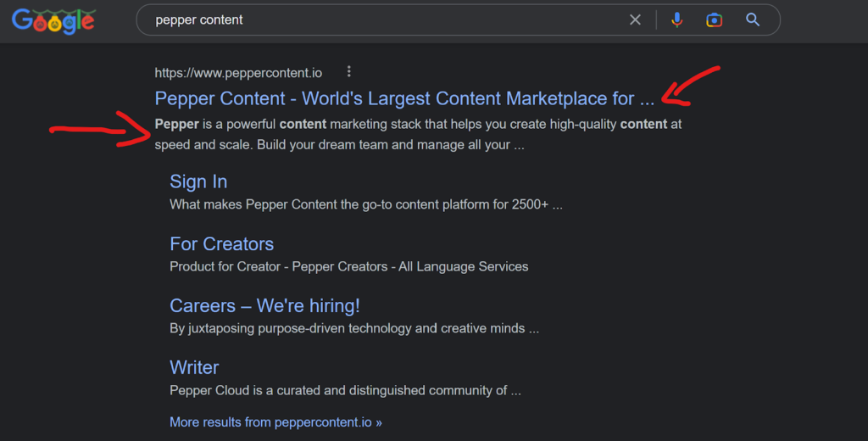Click the 'By juxtaposing purpose-driven technology' snippet

[x=353, y=328]
